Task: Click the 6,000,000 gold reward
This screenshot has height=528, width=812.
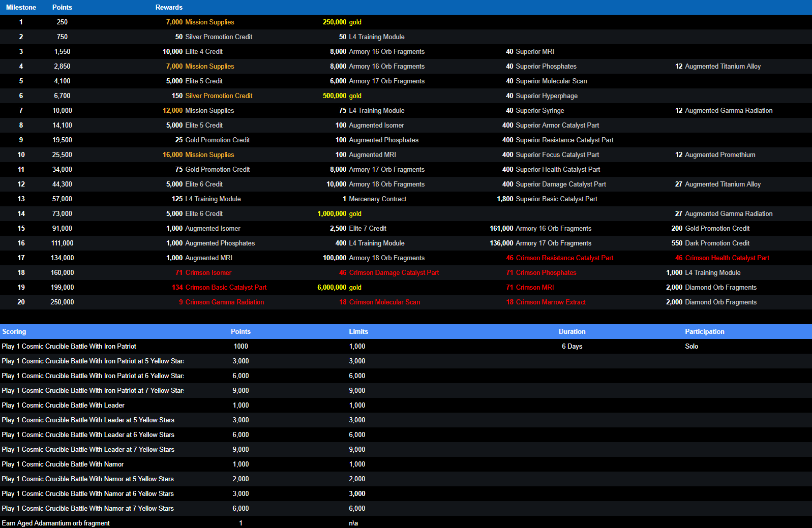Action: pos(339,287)
